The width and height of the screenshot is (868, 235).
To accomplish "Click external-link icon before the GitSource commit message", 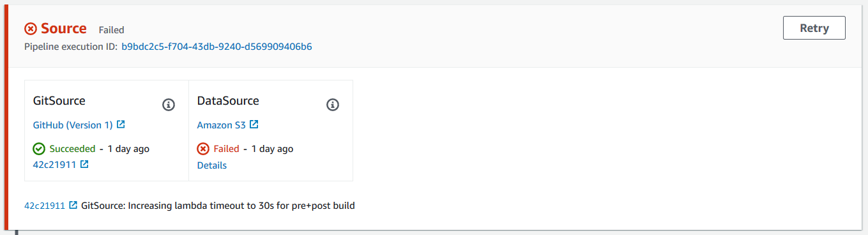I will pyautogui.click(x=73, y=205).
